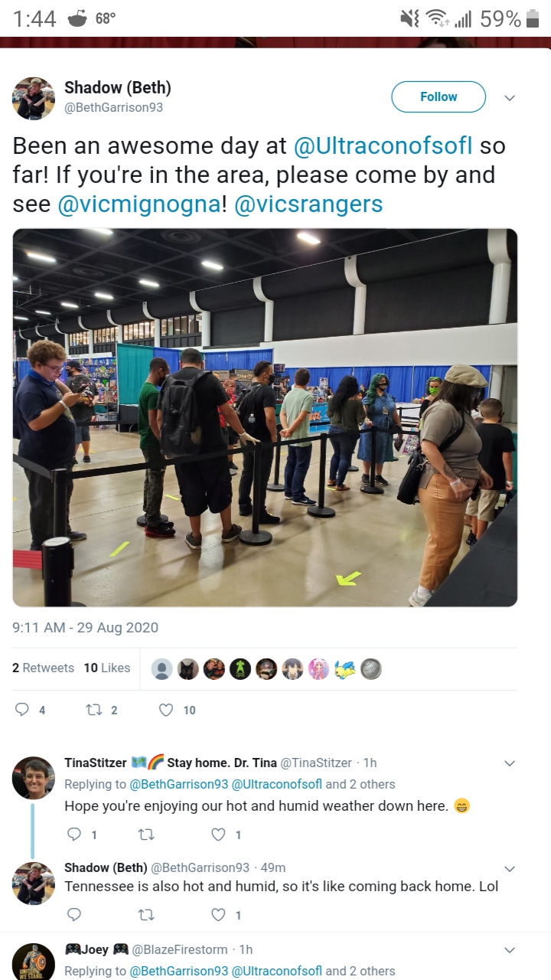Like the main tweet with the heart icon
This screenshot has height=980, width=551.
pyautogui.click(x=166, y=710)
